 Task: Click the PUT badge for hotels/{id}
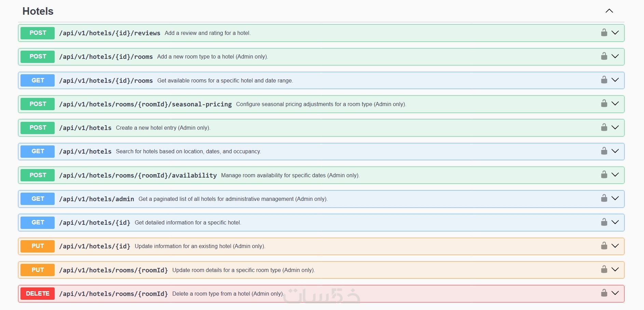[x=38, y=246]
